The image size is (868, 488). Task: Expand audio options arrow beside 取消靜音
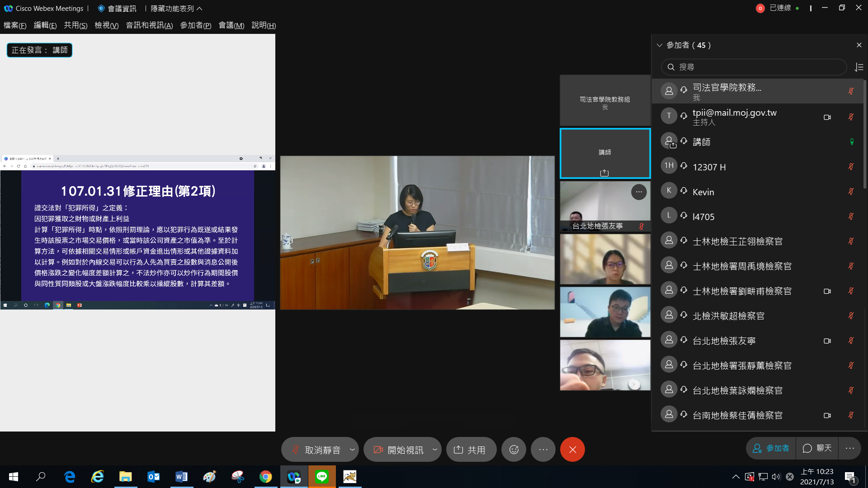point(353,450)
